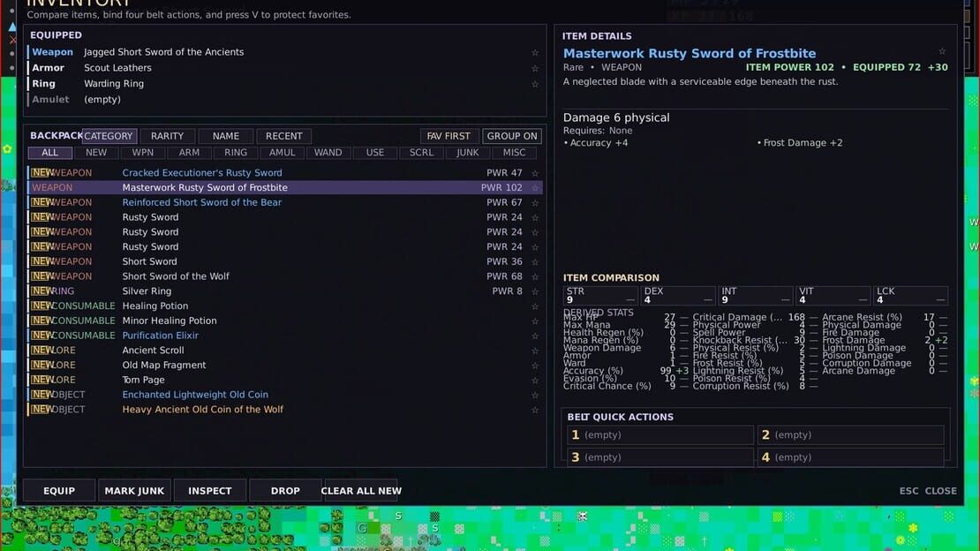Select belt quick action slot 4
The image size is (980, 551).
click(x=850, y=457)
